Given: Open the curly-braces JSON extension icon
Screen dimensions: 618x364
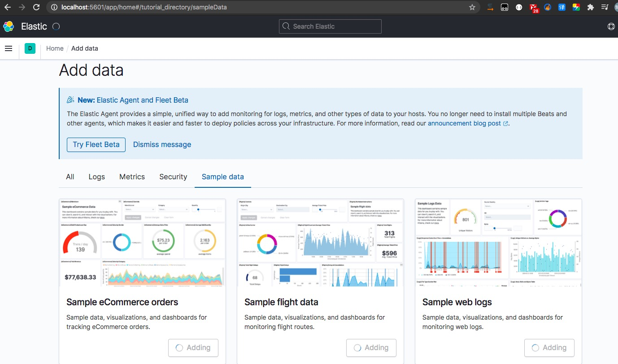Looking at the screenshot, I should pos(519,7).
